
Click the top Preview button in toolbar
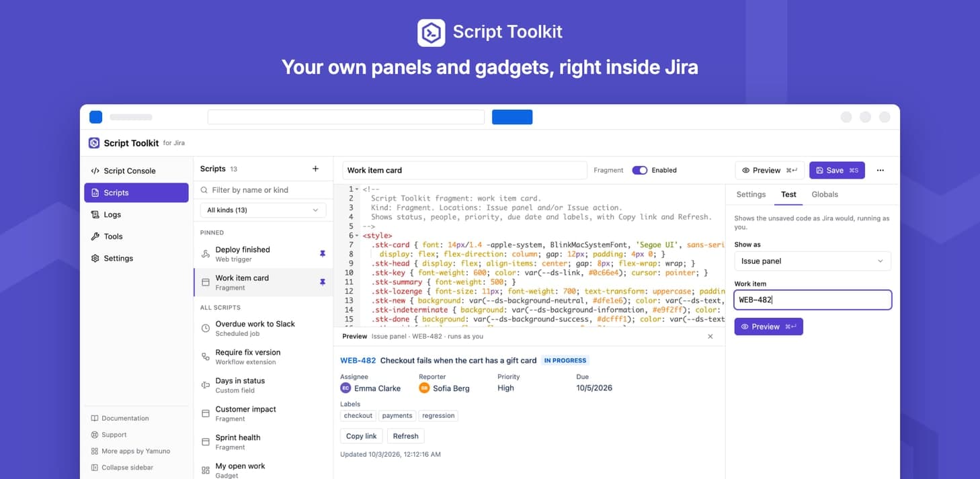(769, 170)
